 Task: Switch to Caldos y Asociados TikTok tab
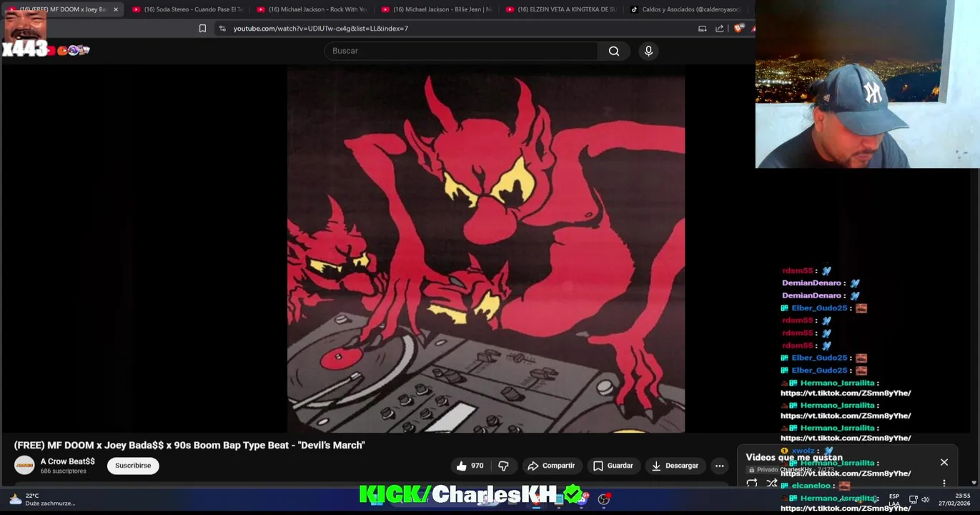coord(685,9)
